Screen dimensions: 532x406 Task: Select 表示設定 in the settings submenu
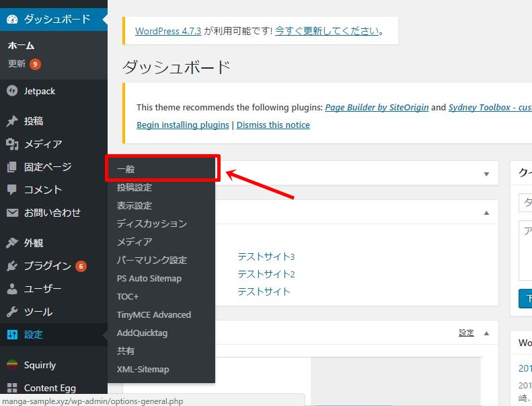161,205
